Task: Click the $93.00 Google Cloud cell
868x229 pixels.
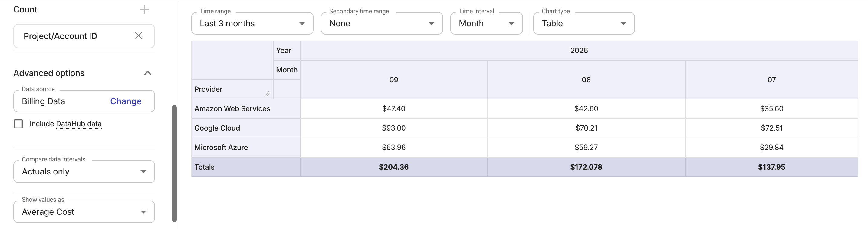Action: tap(393, 128)
